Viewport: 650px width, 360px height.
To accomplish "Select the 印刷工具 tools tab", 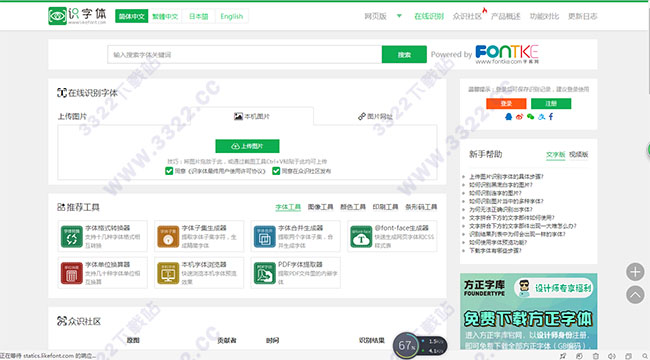I will pyautogui.click(x=385, y=207).
